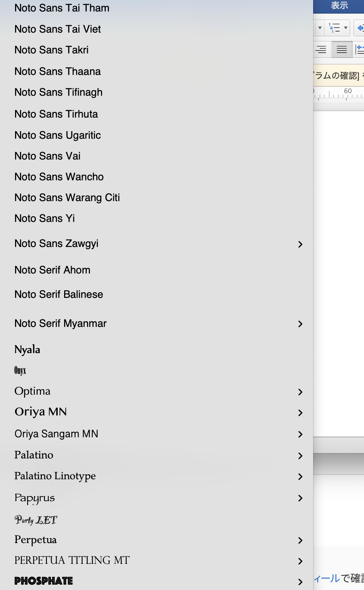Select the Phosphate font entry

coord(44,581)
